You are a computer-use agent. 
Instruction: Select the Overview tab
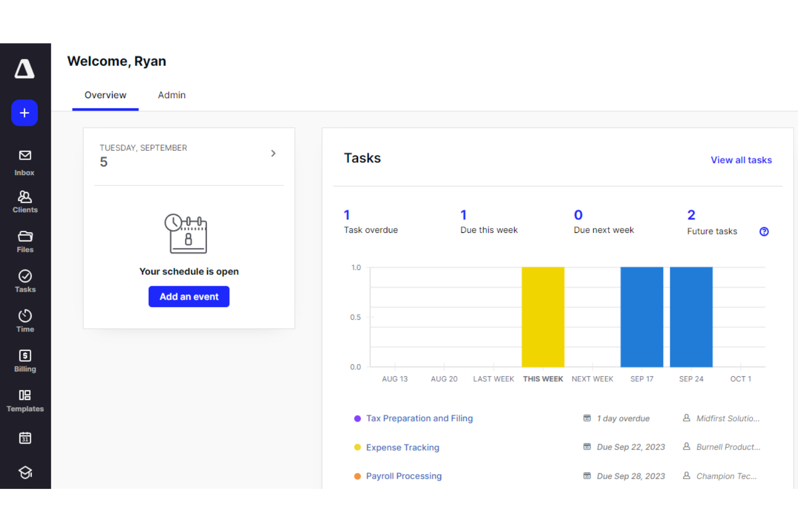click(x=105, y=95)
